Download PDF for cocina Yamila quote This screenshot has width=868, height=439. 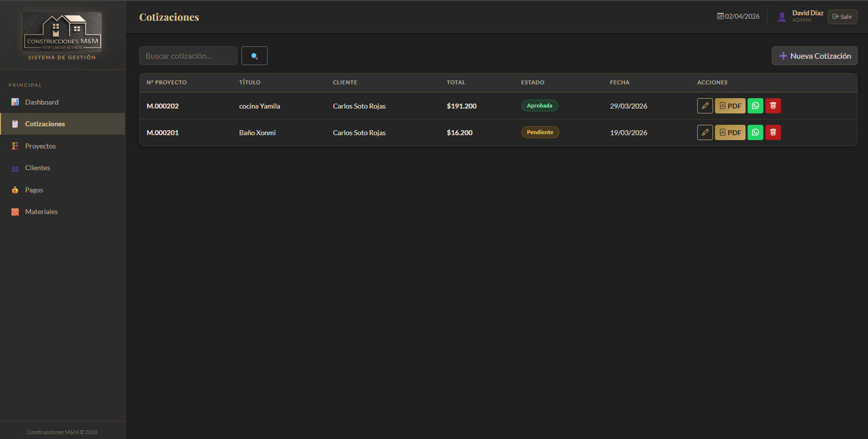tap(730, 106)
